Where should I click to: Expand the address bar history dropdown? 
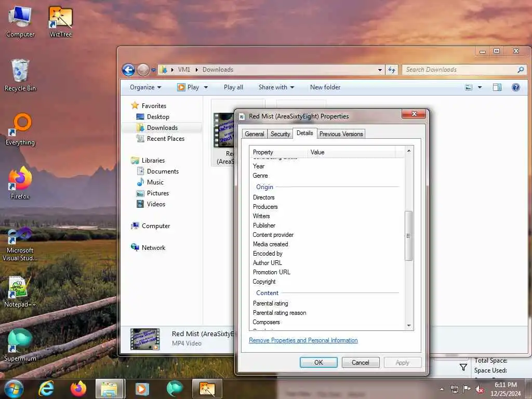[x=380, y=70]
